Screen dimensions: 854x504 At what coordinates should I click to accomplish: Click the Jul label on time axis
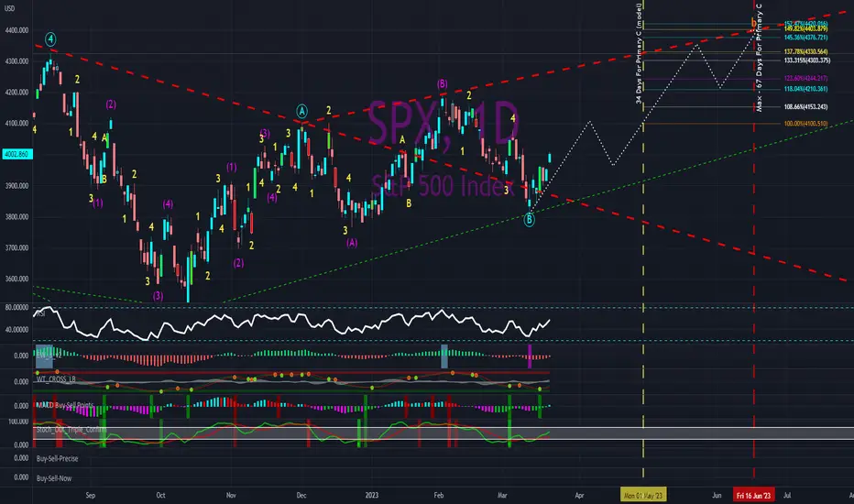pos(787,495)
